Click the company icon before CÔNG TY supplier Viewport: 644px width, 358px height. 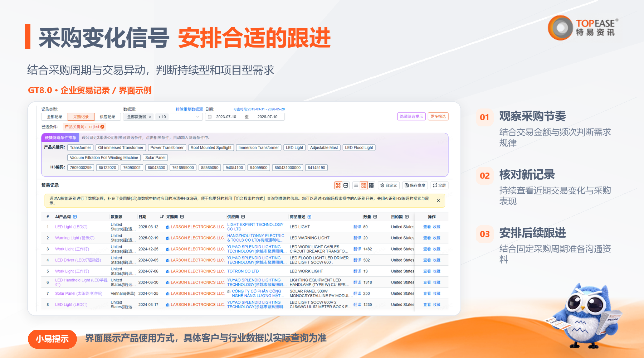(x=229, y=291)
